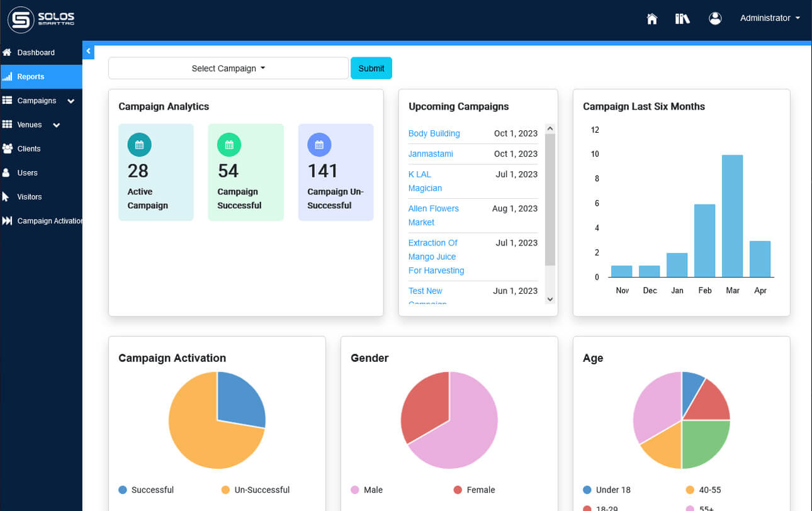Click the Upcoming Campaigns scroll down arrow

(550, 300)
